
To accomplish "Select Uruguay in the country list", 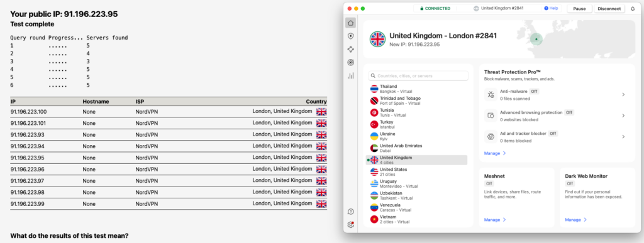I will pyautogui.click(x=416, y=183).
